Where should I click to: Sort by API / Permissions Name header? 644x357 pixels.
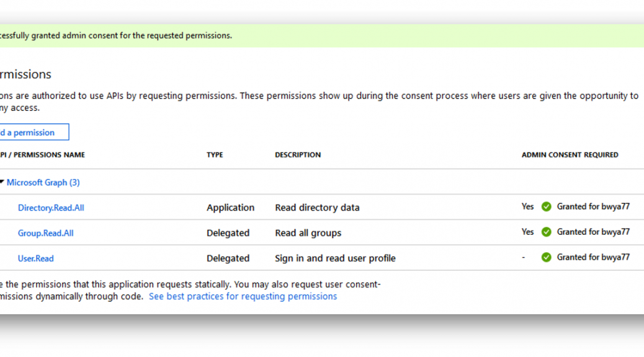pyautogui.click(x=42, y=155)
